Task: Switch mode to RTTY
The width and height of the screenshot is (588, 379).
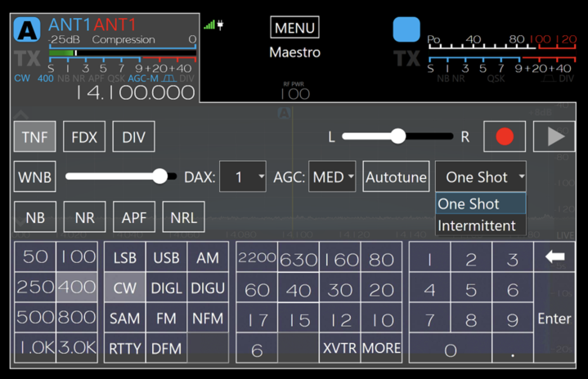Action: pos(125,348)
